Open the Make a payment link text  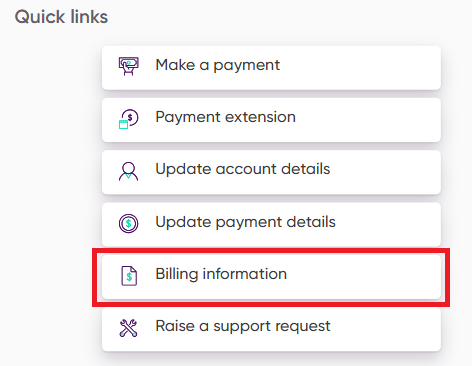click(218, 65)
